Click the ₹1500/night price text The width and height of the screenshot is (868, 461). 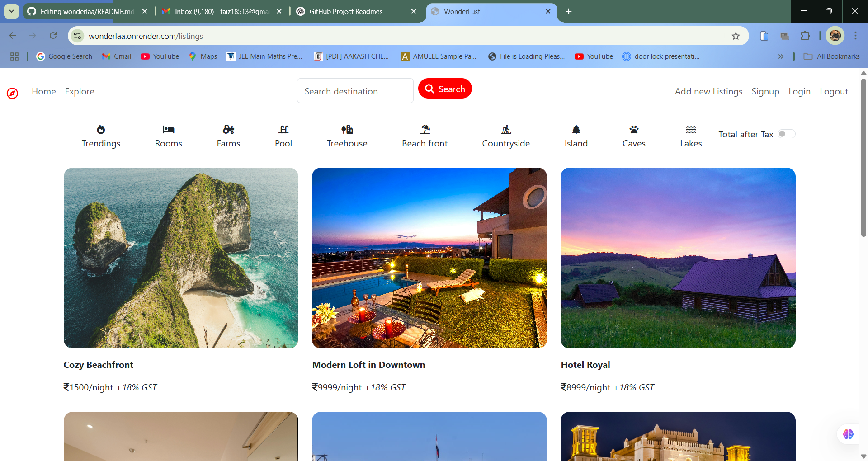pos(89,387)
